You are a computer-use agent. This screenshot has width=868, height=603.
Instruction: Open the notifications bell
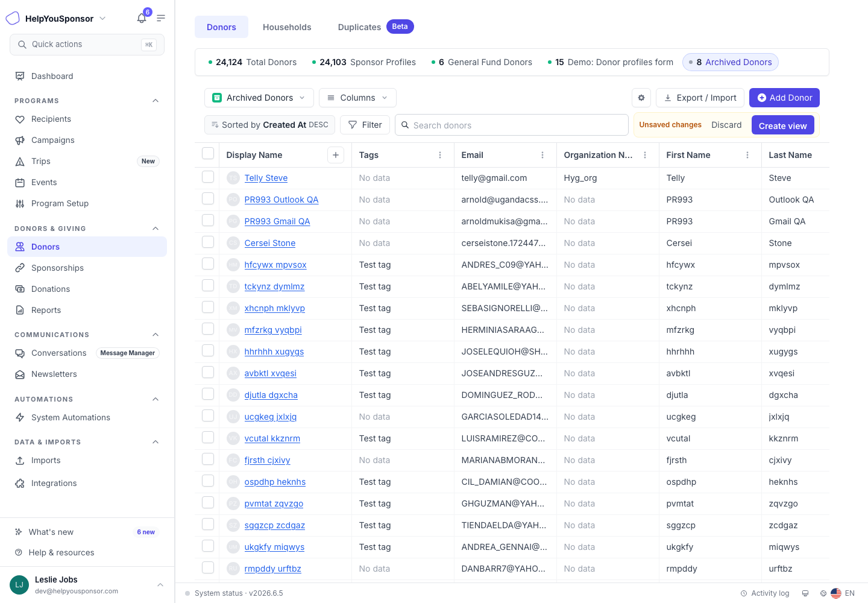pyautogui.click(x=142, y=18)
